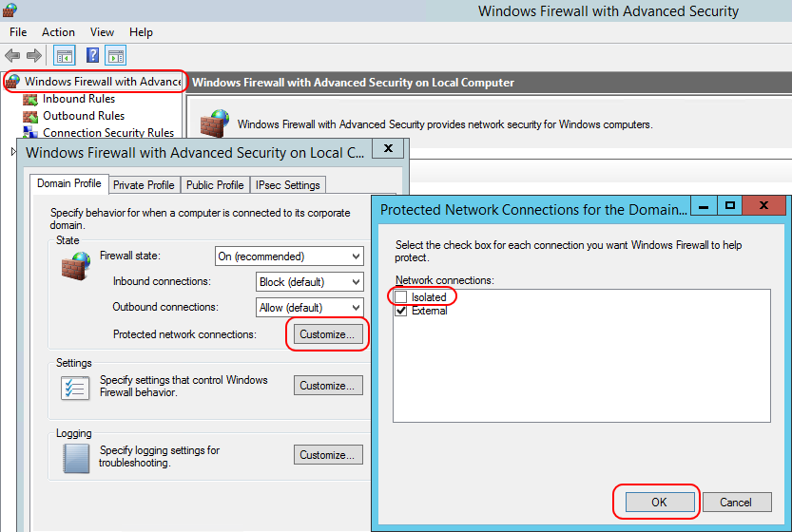Expand the collapsed tree node below Connection Security Rules
Image resolution: width=792 pixels, height=532 pixels.
click(13, 151)
